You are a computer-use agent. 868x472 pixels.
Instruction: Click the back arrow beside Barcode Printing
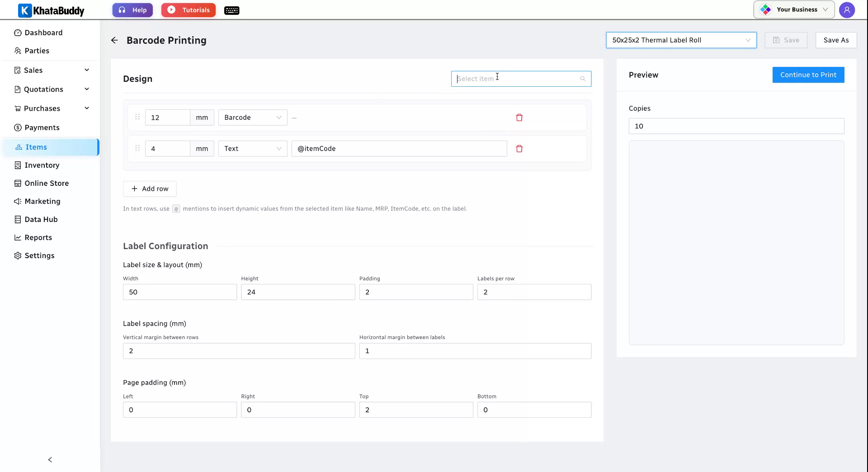[114, 40]
